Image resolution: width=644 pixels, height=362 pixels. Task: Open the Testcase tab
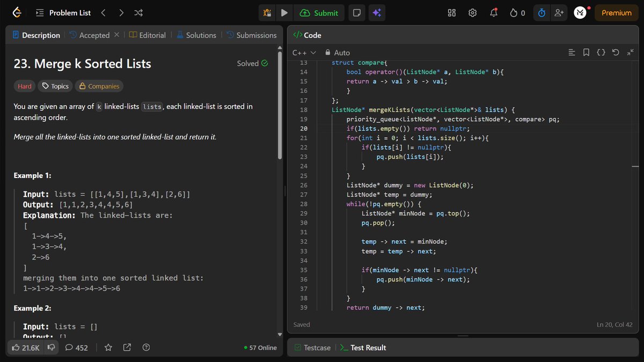(x=312, y=348)
